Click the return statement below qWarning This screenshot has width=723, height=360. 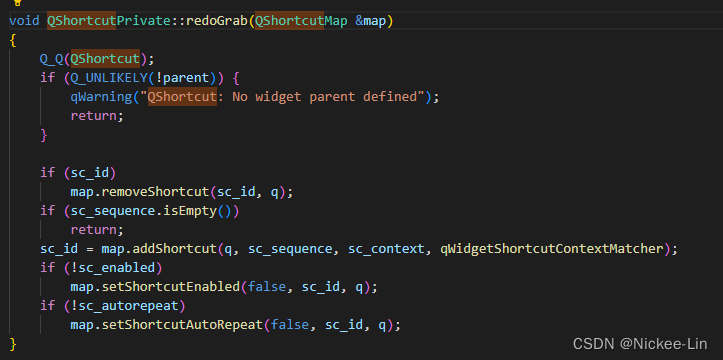(97, 116)
